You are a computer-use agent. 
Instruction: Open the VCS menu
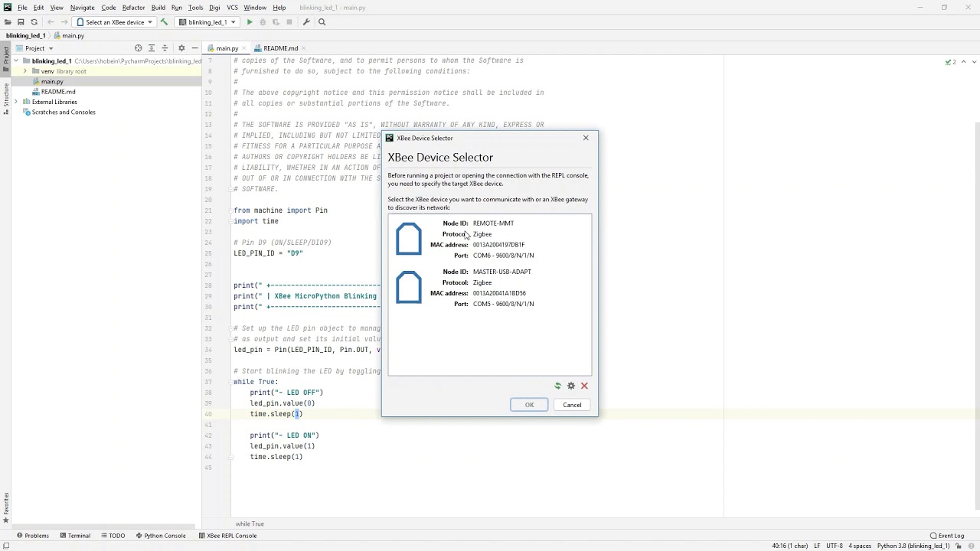pyautogui.click(x=232, y=8)
